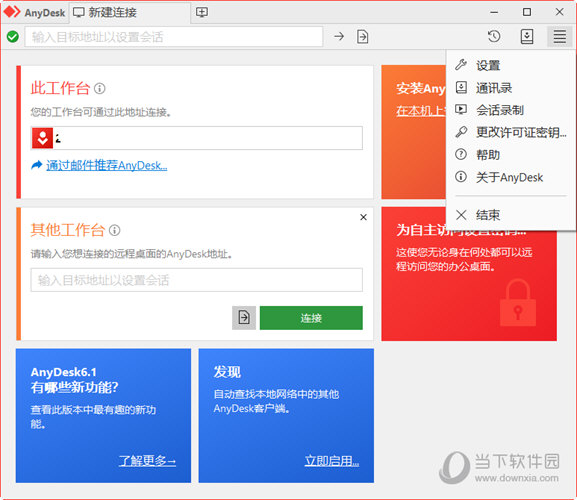Focus the remote desk address input
Screen dimensions: 577x500
click(197, 280)
